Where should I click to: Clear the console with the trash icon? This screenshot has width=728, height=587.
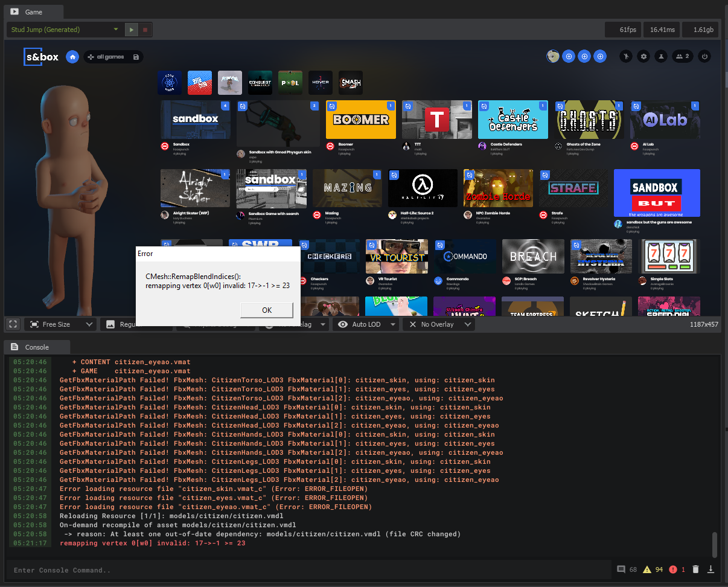coord(696,569)
